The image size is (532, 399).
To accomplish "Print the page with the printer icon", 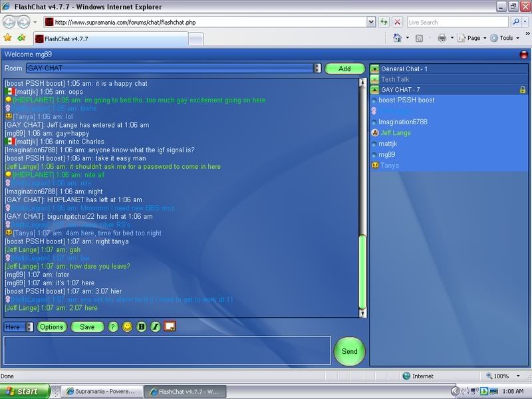I will [442, 38].
